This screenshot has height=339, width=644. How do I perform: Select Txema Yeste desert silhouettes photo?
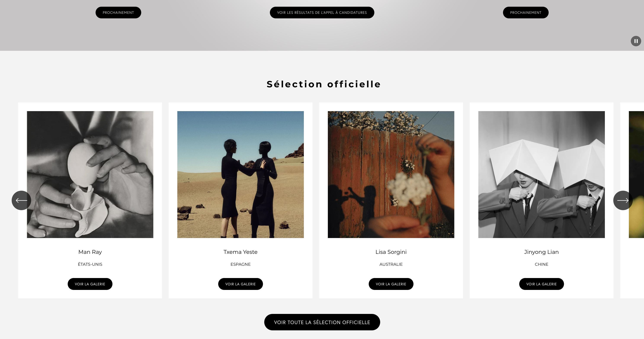point(240,174)
